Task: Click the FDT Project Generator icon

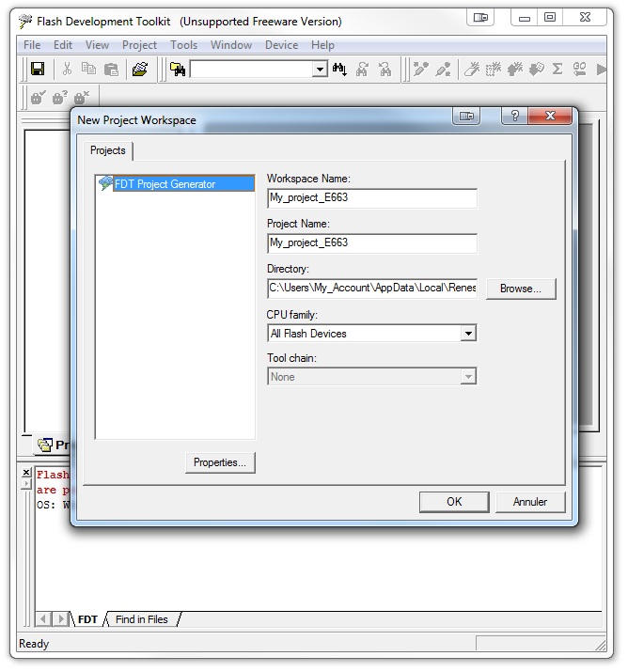Action: 105,183
